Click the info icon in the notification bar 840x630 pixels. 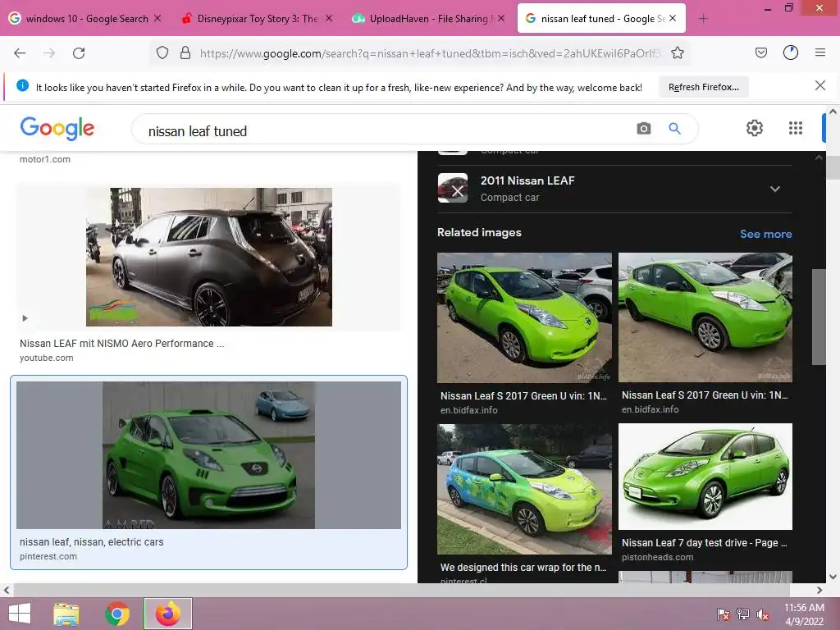[22, 85]
